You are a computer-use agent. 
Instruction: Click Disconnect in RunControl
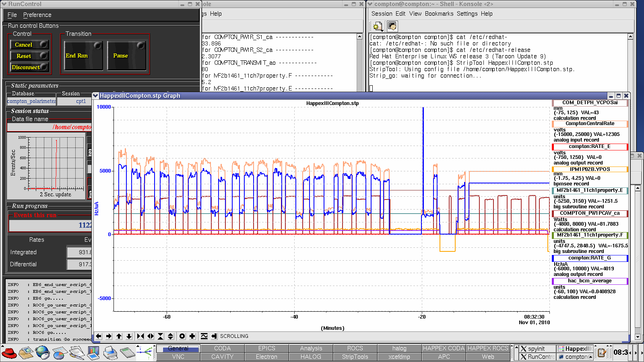pos(29,67)
